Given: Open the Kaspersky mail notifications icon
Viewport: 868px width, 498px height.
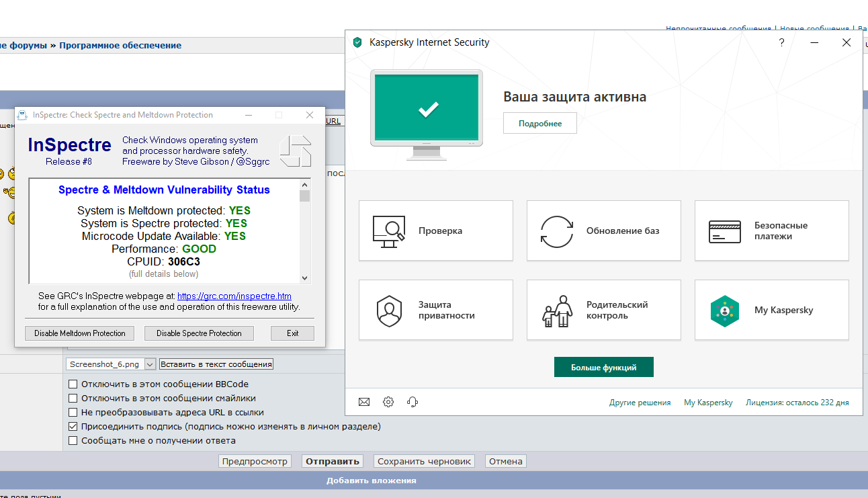Looking at the screenshot, I should pyautogui.click(x=364, y=402).
